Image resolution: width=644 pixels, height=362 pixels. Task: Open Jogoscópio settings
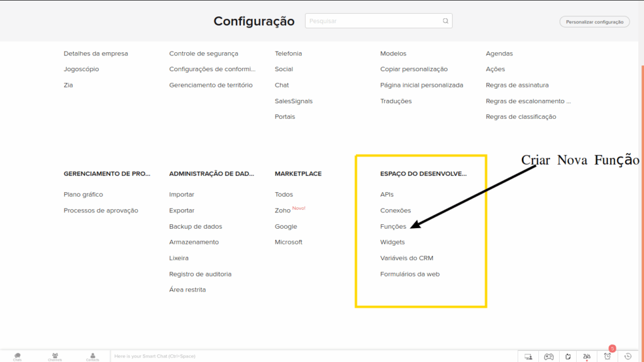coord(81,69)
